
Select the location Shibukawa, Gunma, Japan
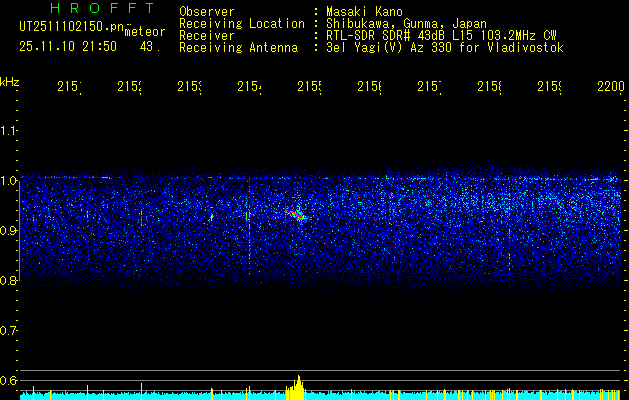click(x=406, y=24)
